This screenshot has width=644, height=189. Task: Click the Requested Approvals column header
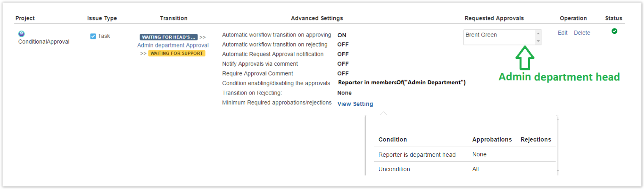[494, 18]
